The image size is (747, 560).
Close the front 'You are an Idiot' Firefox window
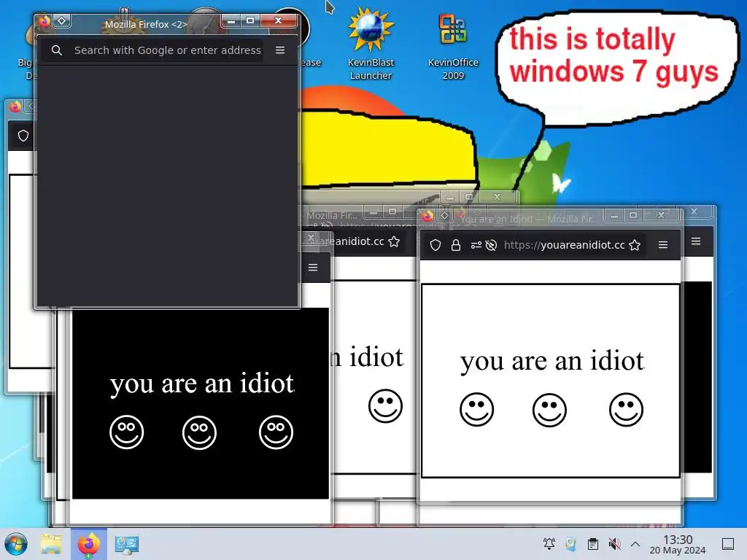coord(661,215)
